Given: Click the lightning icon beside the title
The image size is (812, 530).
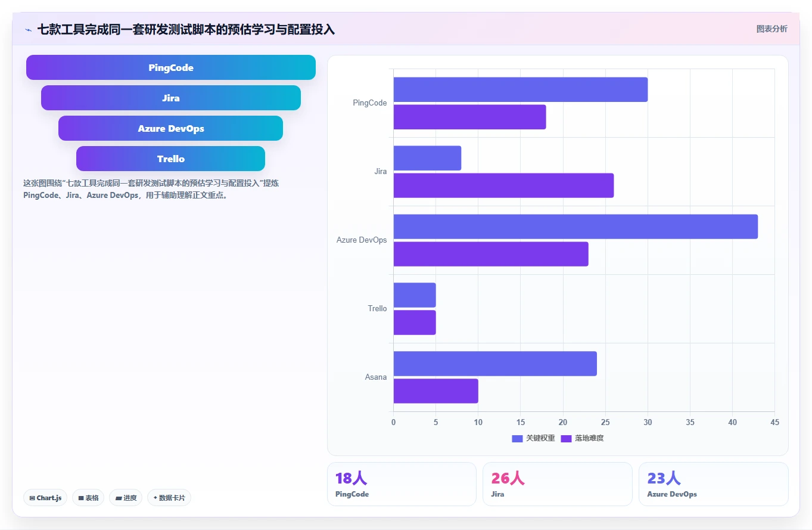Looking at the screenshot, I should click(x=29, y=30).
